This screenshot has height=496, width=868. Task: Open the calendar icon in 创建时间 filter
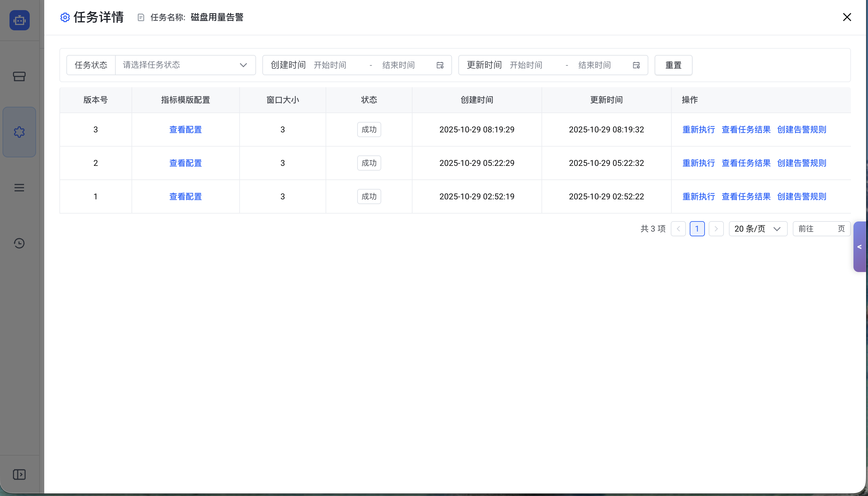[440, 65]
